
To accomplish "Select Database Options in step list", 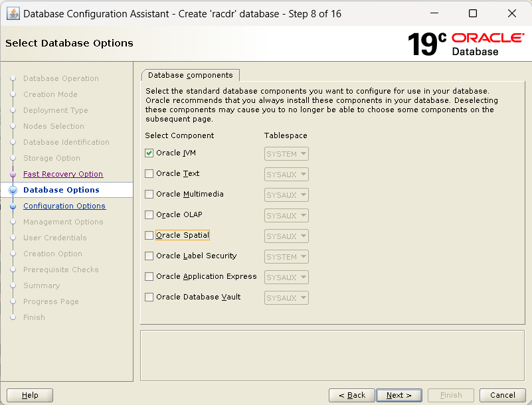I will (61, 190).
